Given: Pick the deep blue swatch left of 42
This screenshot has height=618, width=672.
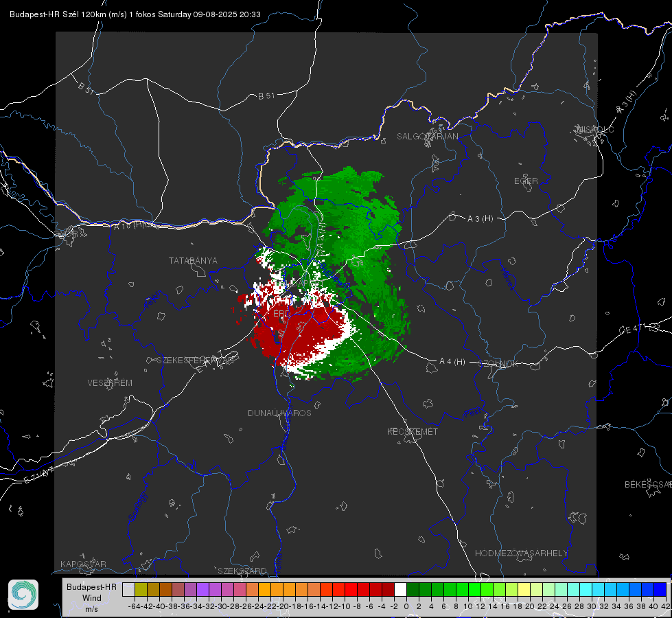Looking at the screenshot, I should click(x=660, y=590).
